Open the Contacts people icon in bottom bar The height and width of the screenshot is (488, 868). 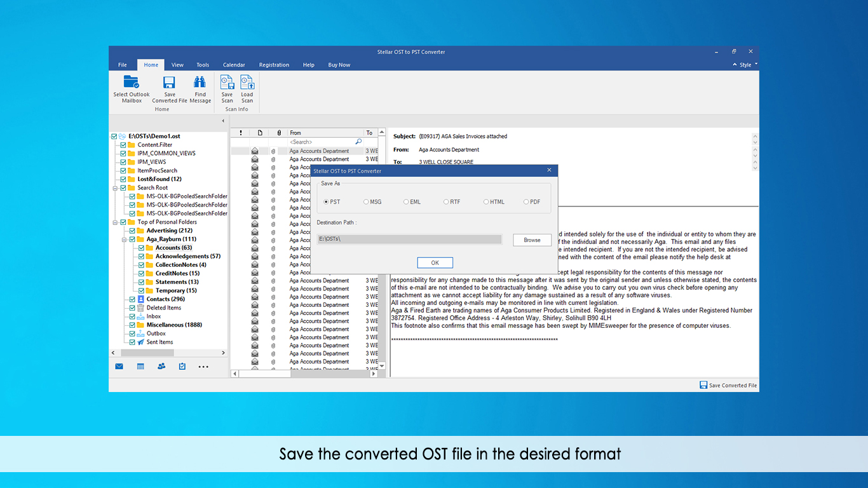(x=161, y=367)
